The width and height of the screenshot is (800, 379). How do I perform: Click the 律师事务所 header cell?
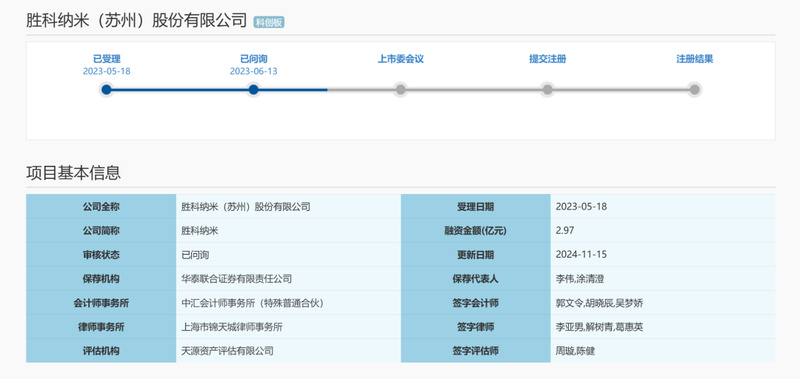pos(101,326)
